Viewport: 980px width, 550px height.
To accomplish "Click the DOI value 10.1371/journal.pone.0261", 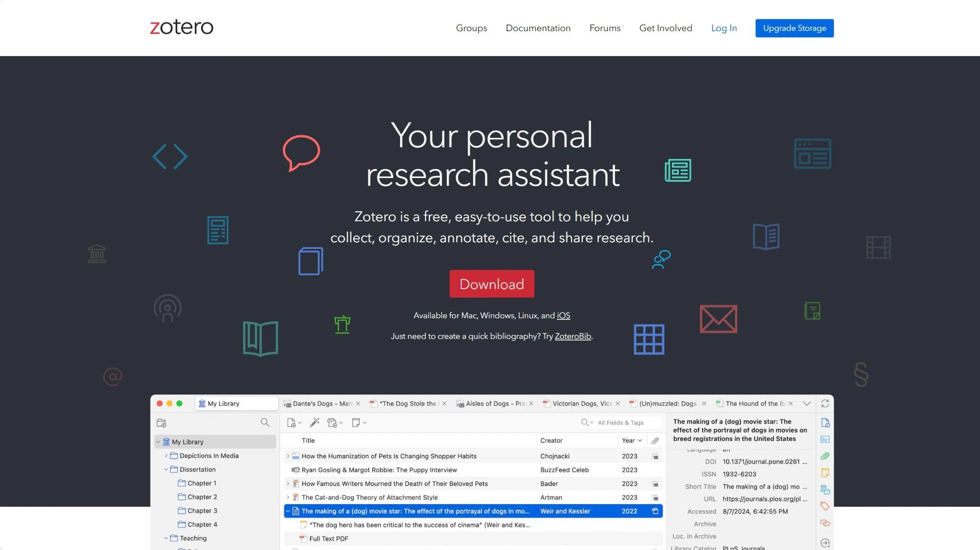I will 765,461.
